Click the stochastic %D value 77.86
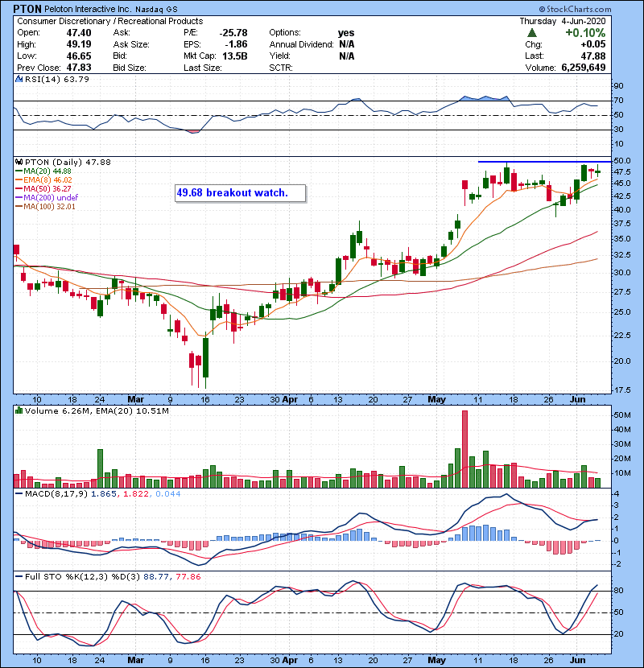 point(188,577)
